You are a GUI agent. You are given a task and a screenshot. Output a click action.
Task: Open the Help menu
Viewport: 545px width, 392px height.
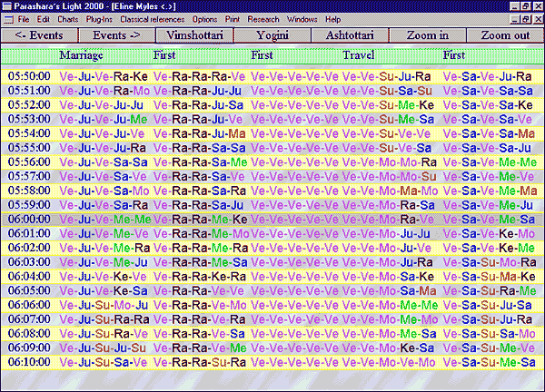click(333, 19)
